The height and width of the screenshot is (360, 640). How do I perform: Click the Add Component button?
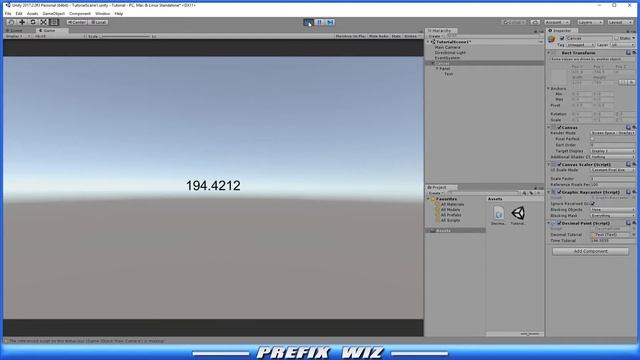590,251
